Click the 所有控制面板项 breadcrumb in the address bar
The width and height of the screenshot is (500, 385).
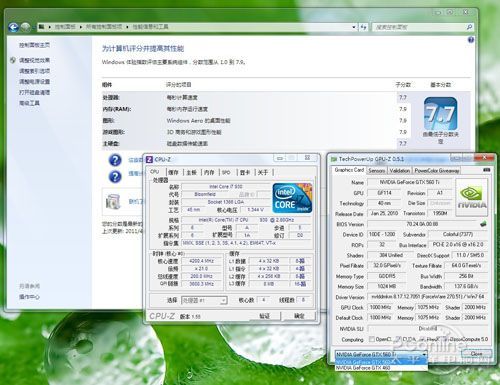[104, 27]
